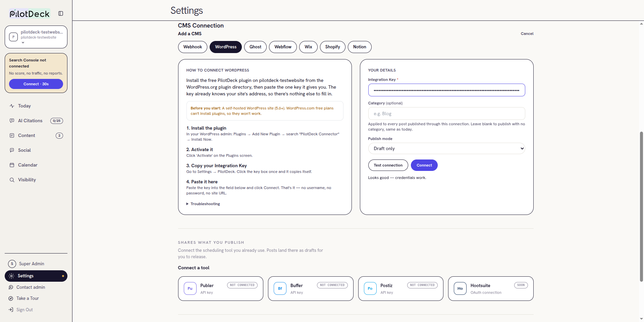Viewport: 644px width, 322px height.
Task: Click the page vertical scrollbar
Action: 641,206
